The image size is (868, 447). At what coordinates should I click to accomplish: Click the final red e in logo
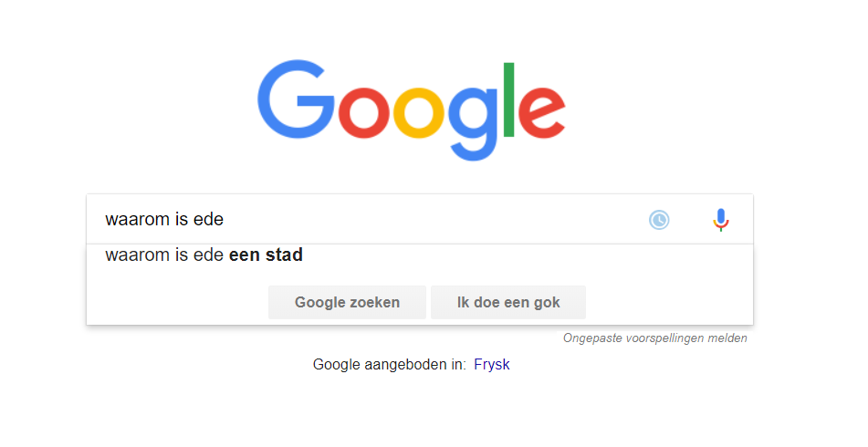[542, 113]
